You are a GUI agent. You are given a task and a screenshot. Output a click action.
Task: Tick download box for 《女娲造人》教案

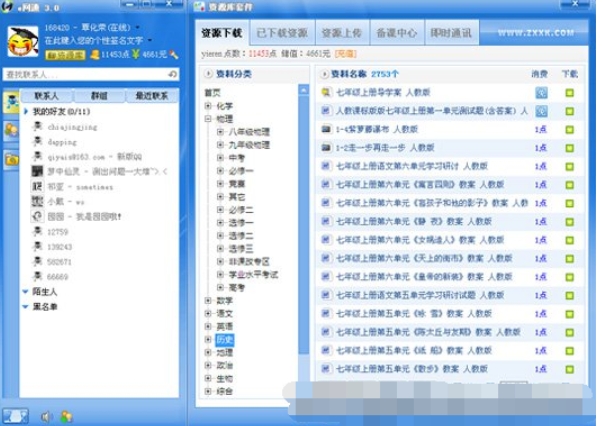tap(570, 240)
